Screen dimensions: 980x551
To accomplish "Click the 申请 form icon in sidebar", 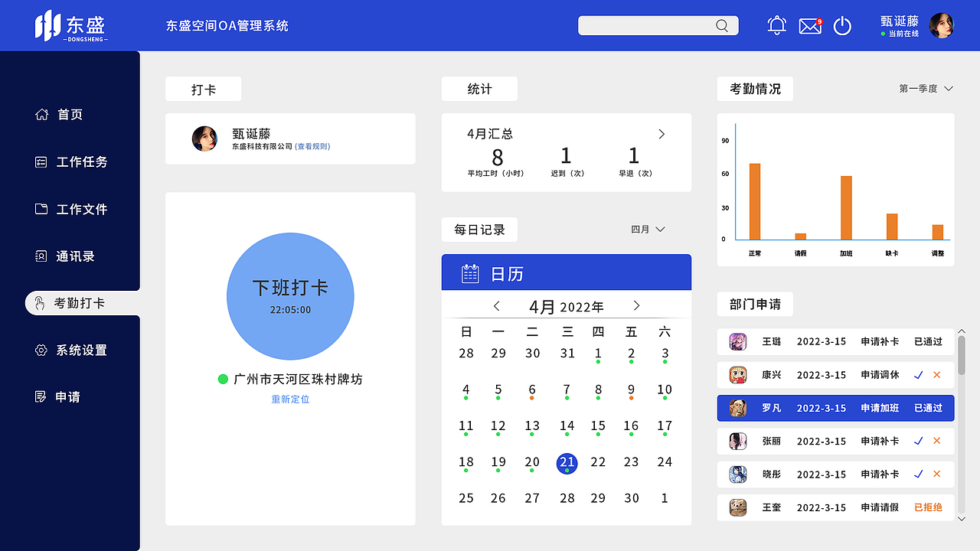I will coord(41,396).
